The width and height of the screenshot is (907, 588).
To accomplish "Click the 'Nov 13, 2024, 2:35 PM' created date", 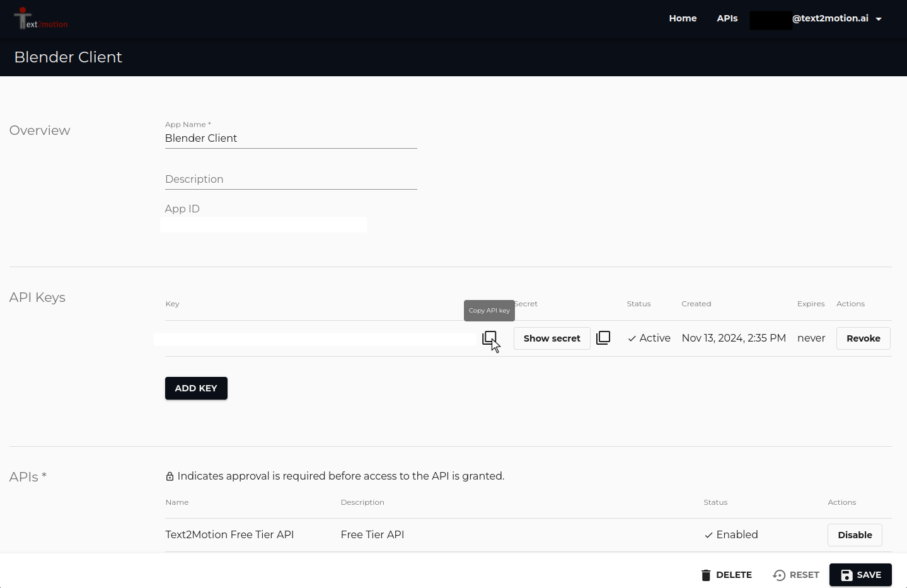I will pyautogui.click(x=734, y=338).
